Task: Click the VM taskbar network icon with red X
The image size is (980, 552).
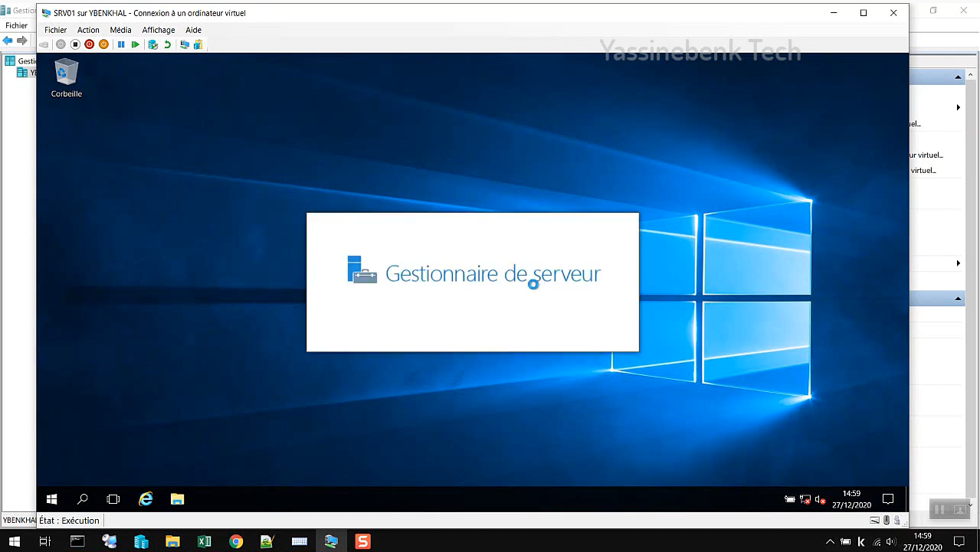Action: (805, 499)
